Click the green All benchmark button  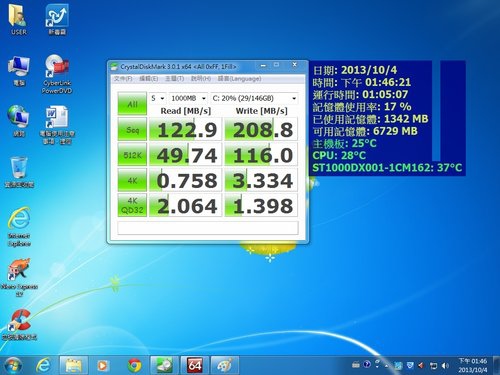click(132, 104)
